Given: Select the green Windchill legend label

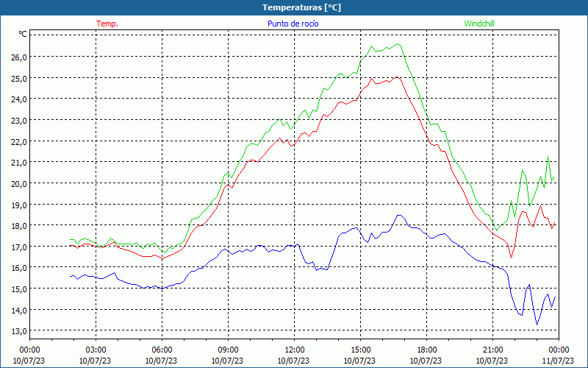Looking at the screenshot, I should pos(479,24).
